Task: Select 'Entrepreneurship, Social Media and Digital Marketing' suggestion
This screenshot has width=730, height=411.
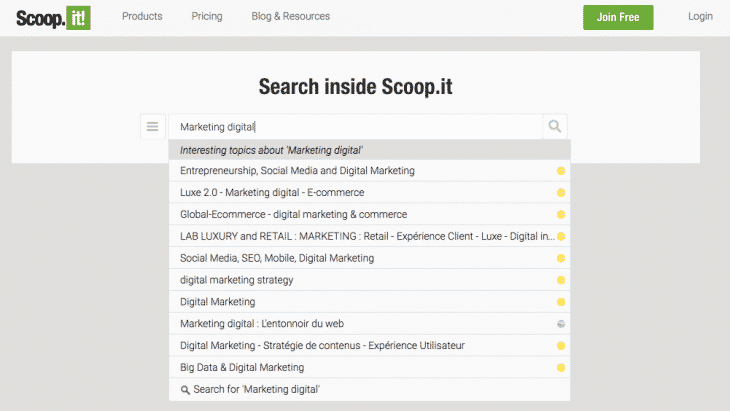Action: point(297,171)
